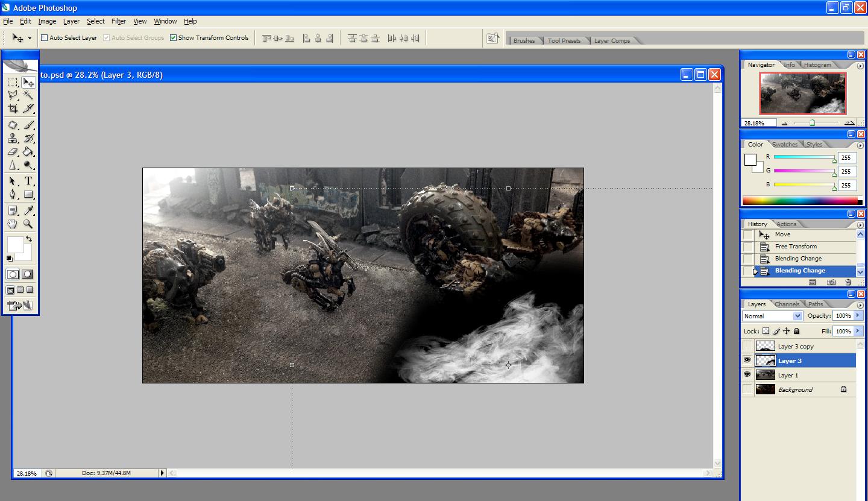
Task: Select the Pen tool
Action: click(13, 195)
